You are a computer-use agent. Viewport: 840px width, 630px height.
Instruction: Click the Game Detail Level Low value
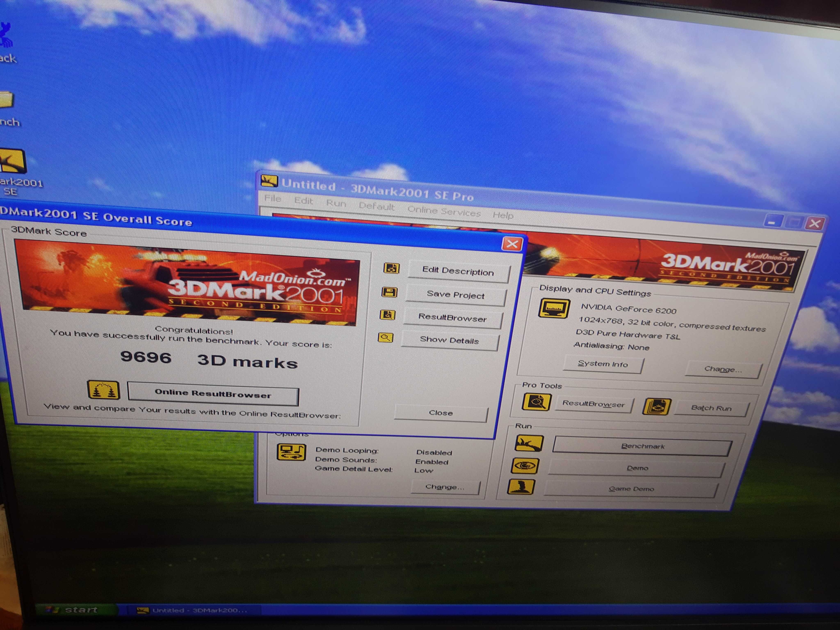click(x=423, y=470)
